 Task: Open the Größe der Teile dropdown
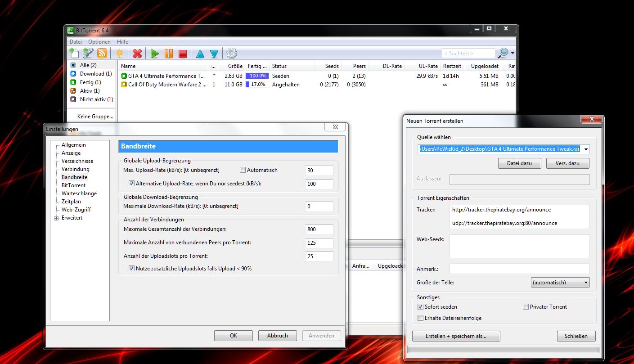[x=560, y=283]
